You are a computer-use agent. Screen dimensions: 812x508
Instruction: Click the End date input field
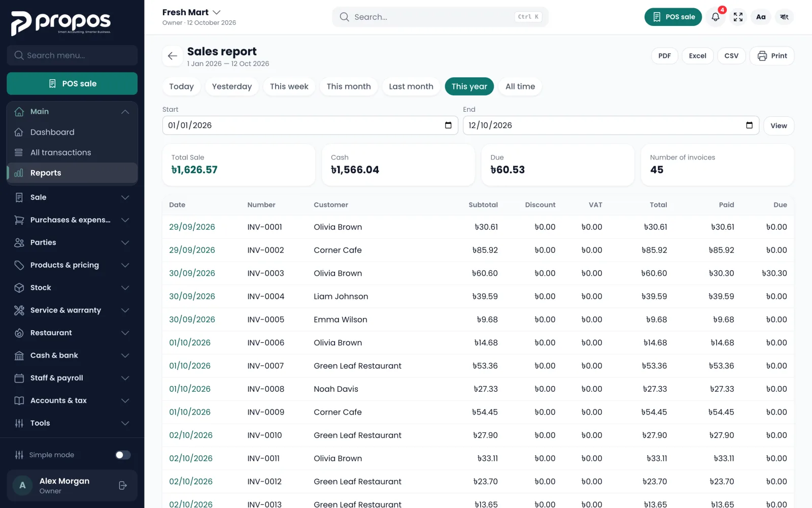[611, 125]
